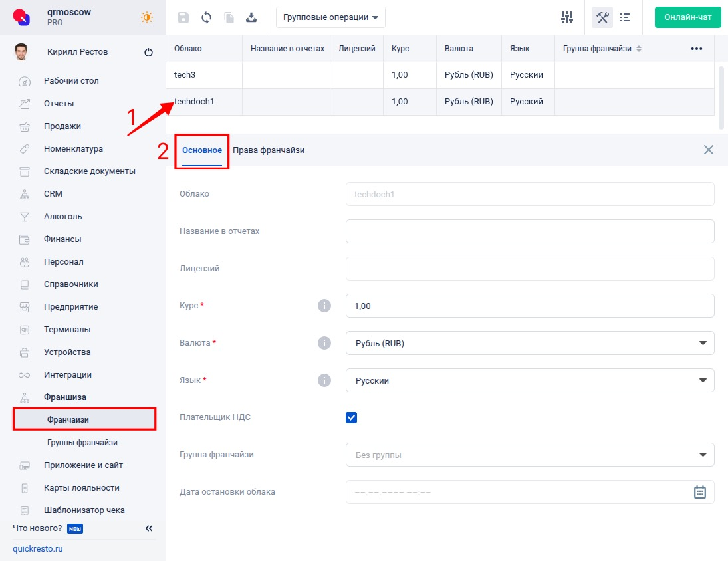The height and width of the screenshot is (561, 728).
Task: Open Финансы section in sidebar
Action: pos(62,239)
